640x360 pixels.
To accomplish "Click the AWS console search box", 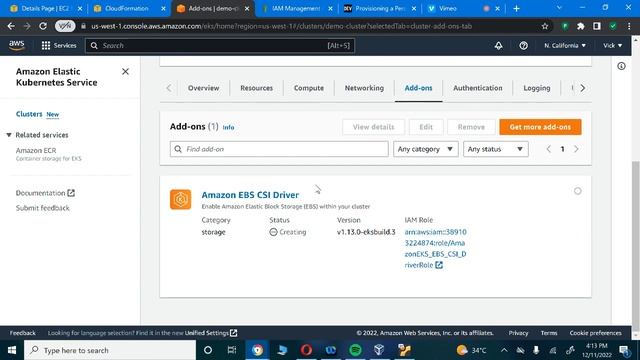I will (x=220, y=45).
